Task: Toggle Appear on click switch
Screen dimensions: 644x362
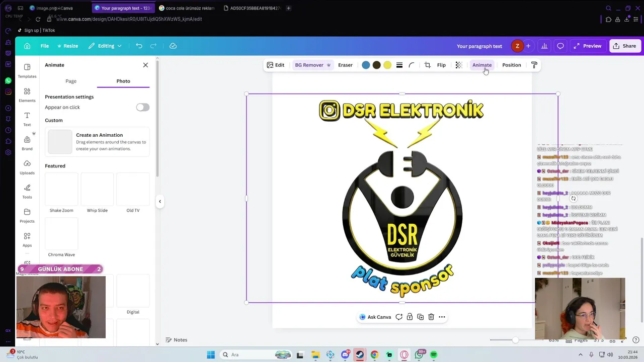Action: [143, 107]
